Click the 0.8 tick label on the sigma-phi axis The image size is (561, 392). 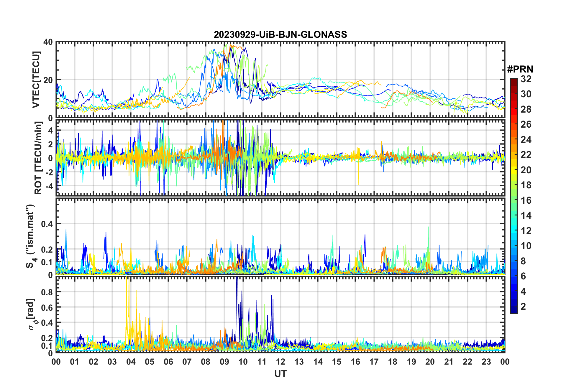(47, 292)
